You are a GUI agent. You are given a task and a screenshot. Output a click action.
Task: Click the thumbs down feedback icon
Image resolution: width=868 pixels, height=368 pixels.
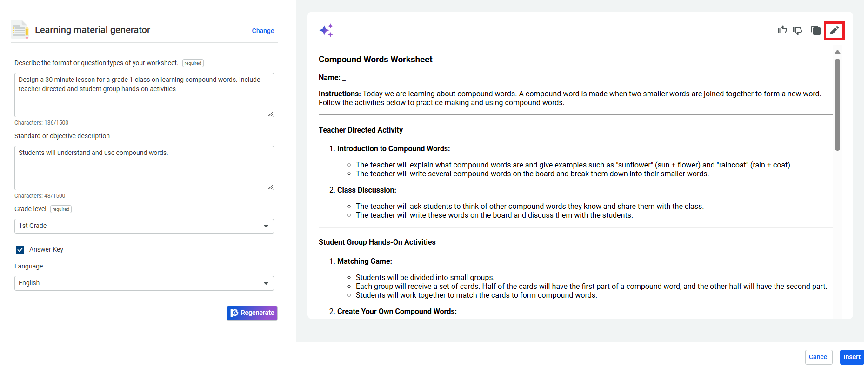click(797, 31)
